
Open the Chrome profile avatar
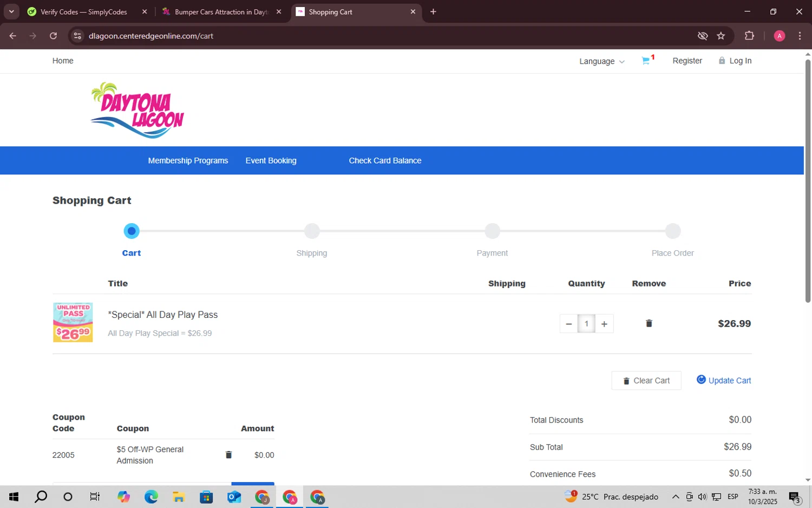tap(780, 36)
